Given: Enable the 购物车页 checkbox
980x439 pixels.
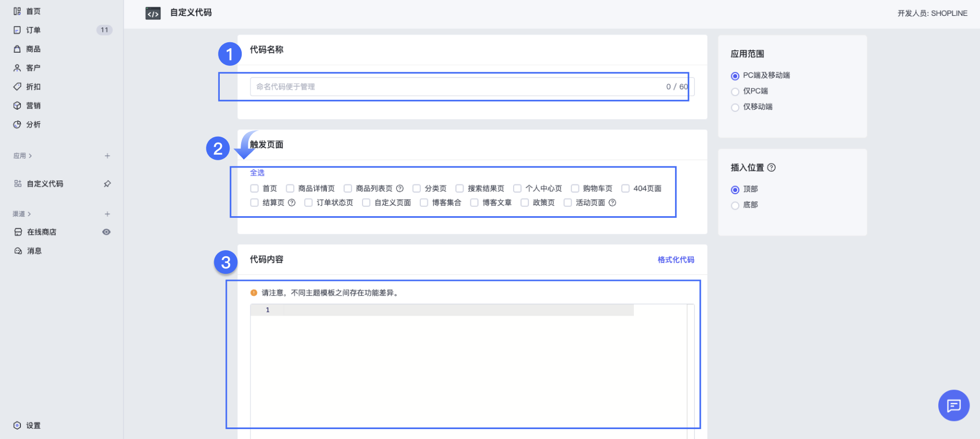Looking at the screenshot, I should click(575, 189).
